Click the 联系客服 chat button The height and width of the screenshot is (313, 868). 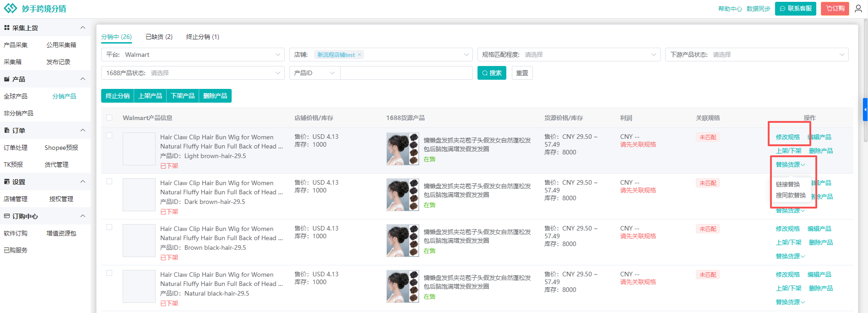[795, 9]
